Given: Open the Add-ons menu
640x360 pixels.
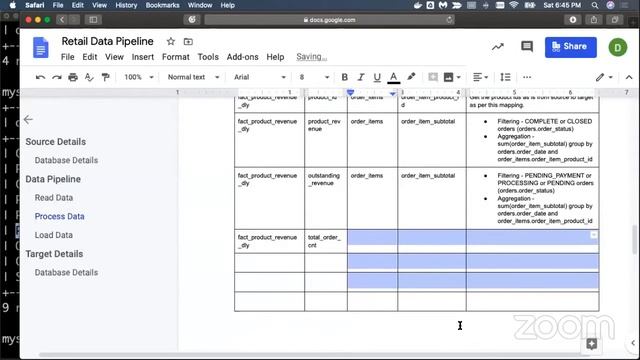Looking at the screenshot, I should click(x=242, y=57).
